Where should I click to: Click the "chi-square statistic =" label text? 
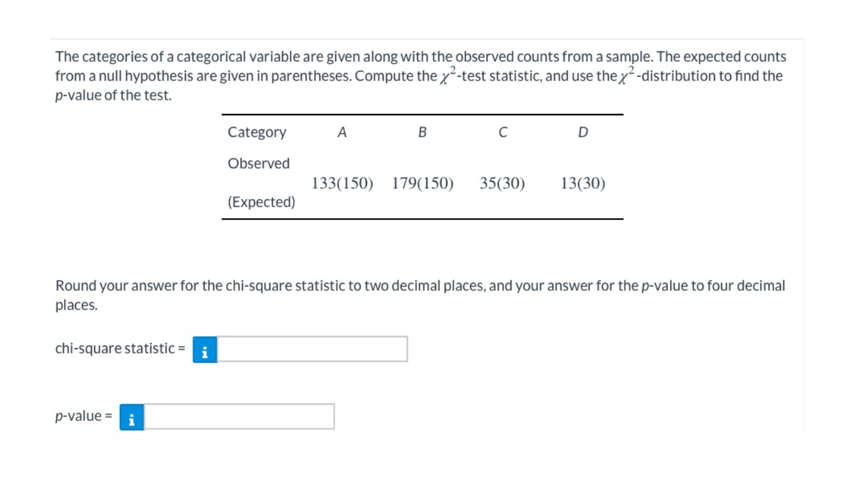[120, 349]
